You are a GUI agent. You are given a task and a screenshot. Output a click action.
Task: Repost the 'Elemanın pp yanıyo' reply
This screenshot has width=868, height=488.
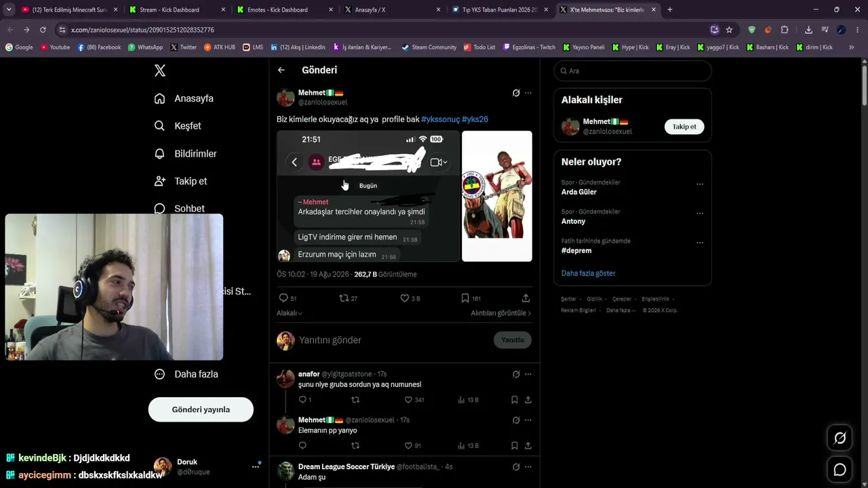coord(355,445)
